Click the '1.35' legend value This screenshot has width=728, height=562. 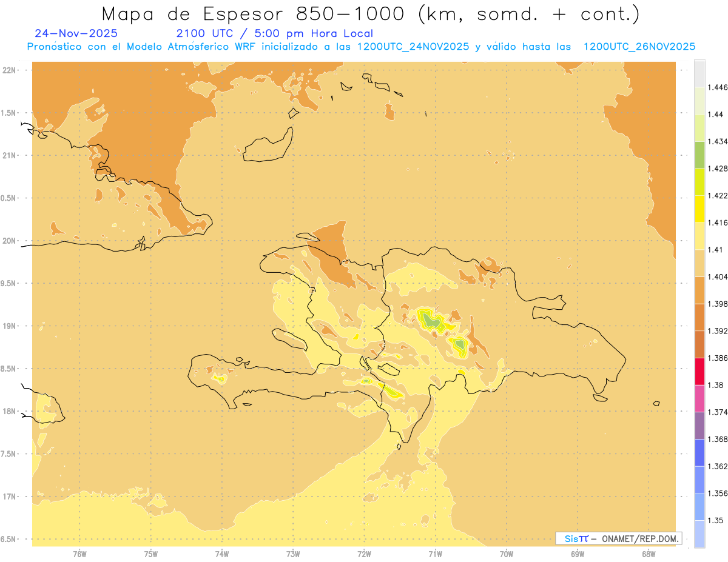point(715,520)
